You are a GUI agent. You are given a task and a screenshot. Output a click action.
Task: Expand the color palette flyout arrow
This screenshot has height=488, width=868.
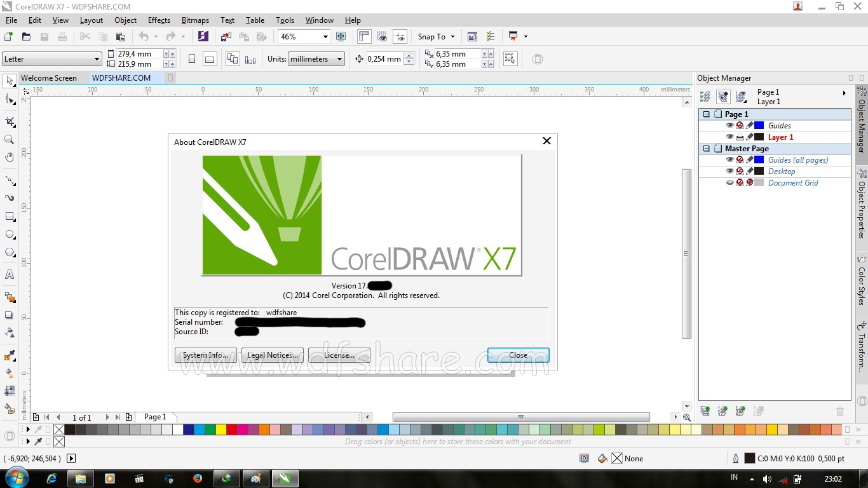point(27,430)
